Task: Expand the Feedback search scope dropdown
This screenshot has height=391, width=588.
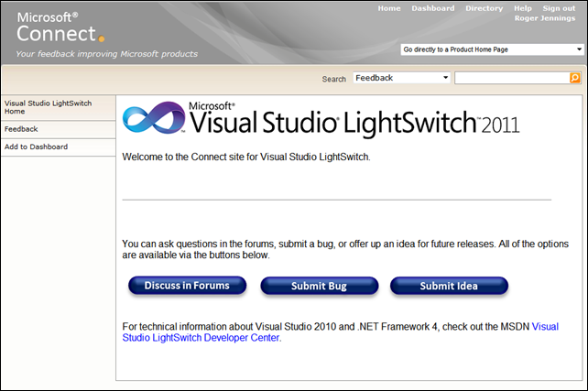Action: tap(401, 78)
